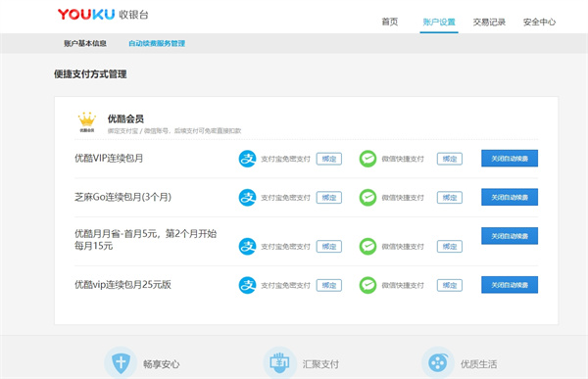The image size is (588, 379).
Task: Click 支付宝免密支付 label in 优酷VIP连续包月 row
Action: tap(285, 159)
